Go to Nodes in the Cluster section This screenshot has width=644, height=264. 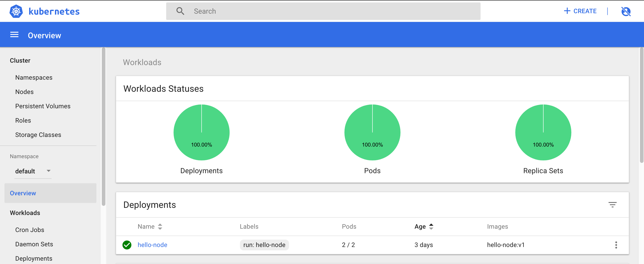point(24,92)
